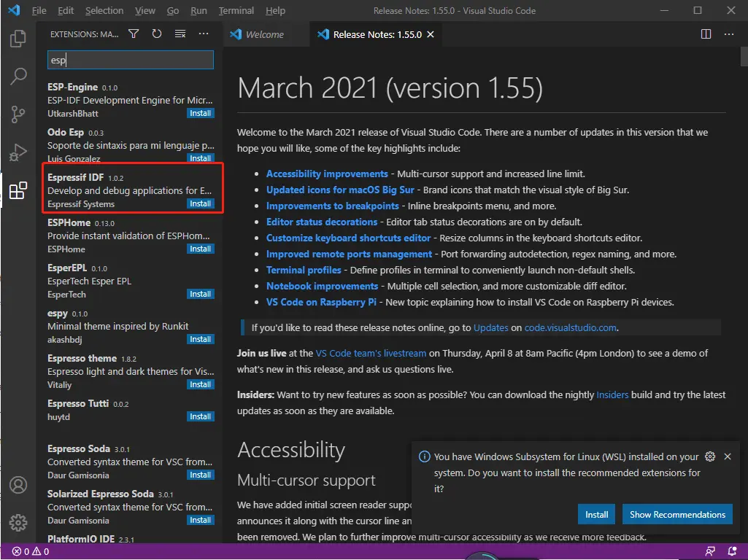Click the status bar notifications bell

coord(732,551)
